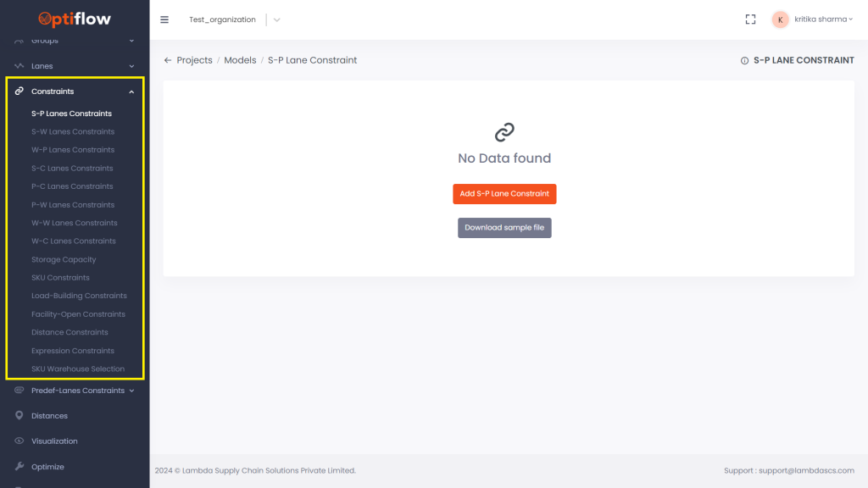
Task: Click the user avatar K icon
Action: (x=780, y=19)
